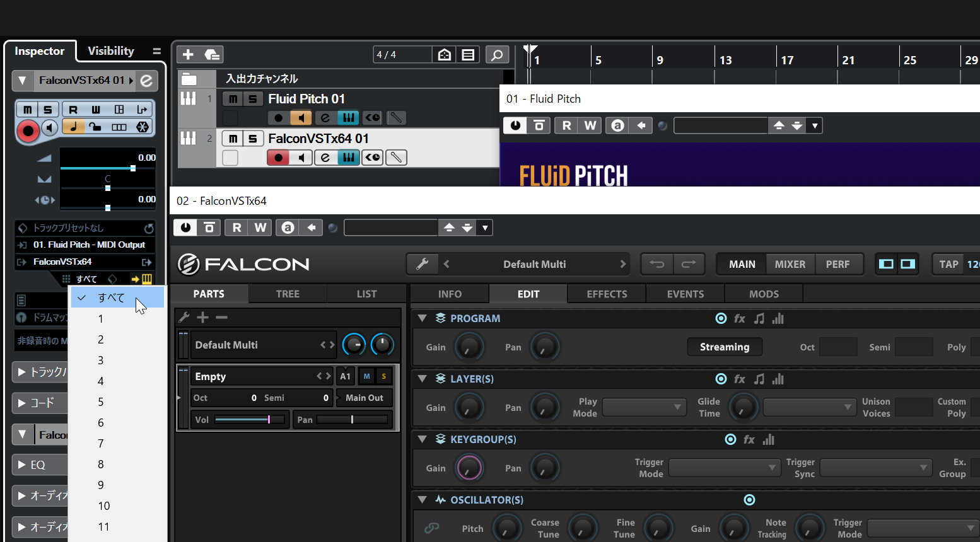Redo action in Falcon
This screenshot has width=980, height=542.
pyautogui.click(x=689, y=264)
